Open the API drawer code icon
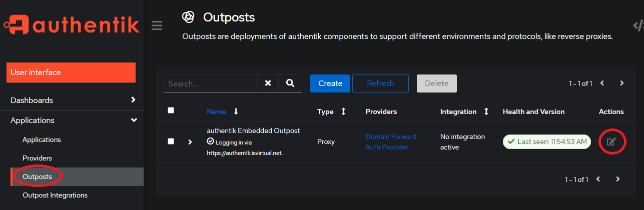 (638, 25)
